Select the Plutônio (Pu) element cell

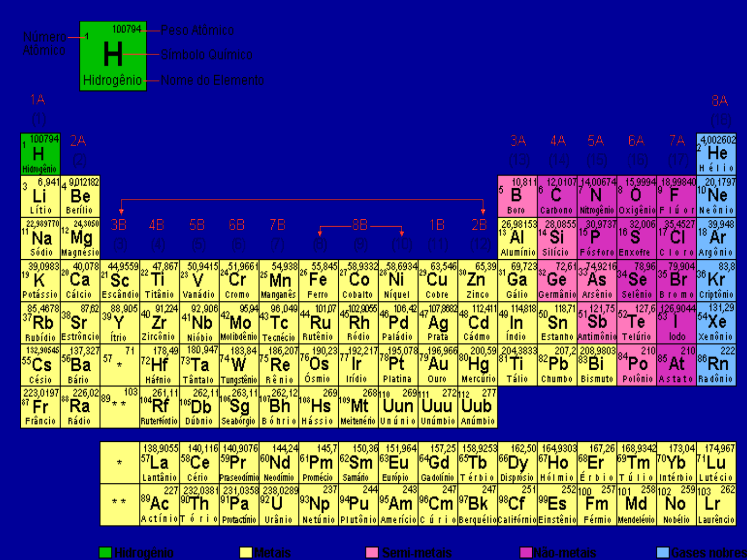358,505
